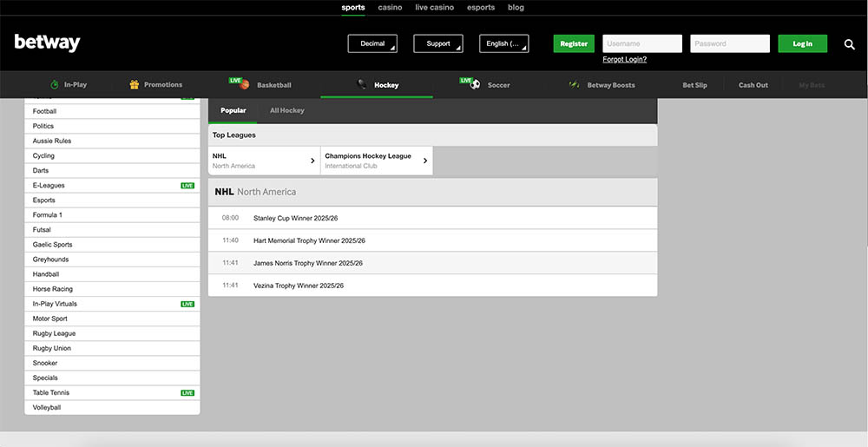Click the Register button
This screenshot has height=447, width=868.
pos(574,43)
